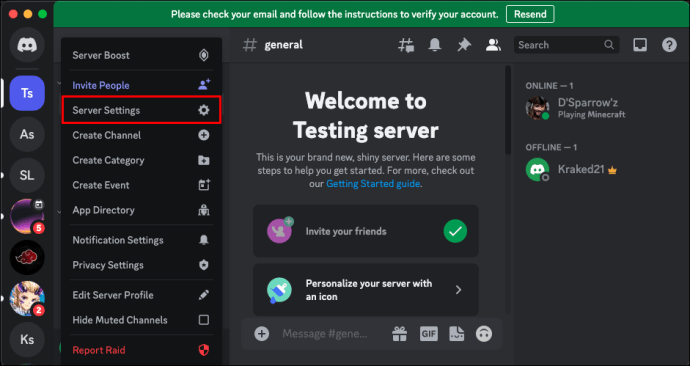Open the inbox icon
The image size is (690, 366).
click(640, 44)
